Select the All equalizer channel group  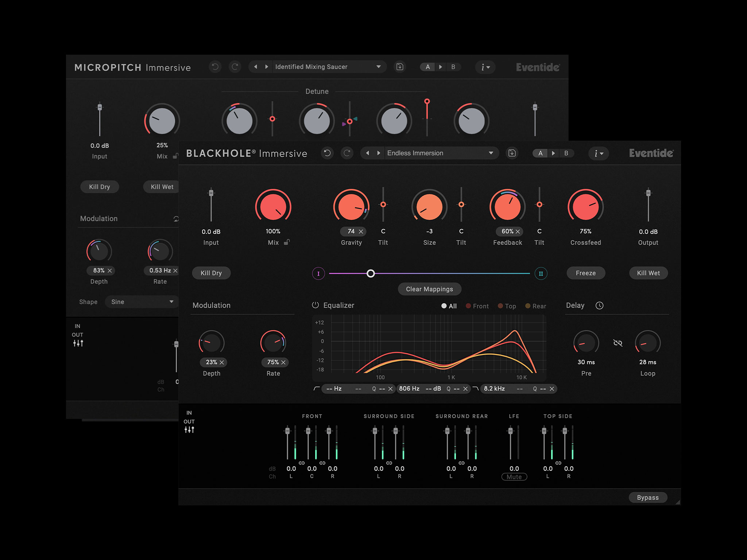449,306
